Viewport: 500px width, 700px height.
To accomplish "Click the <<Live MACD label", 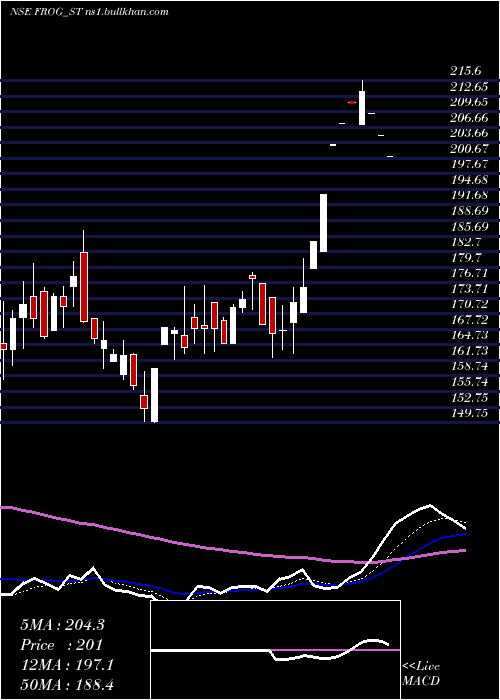I will pos(421,674).
